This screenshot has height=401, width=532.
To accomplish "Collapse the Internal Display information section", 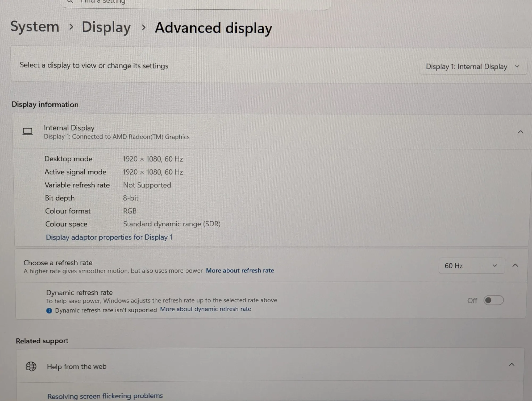I will [521, 132].
